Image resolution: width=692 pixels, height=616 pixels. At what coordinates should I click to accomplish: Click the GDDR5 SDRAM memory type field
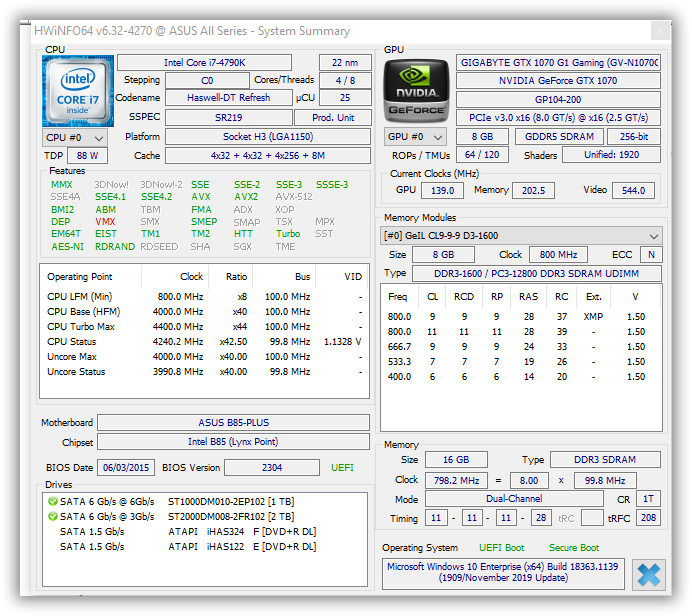pos(559,137)
